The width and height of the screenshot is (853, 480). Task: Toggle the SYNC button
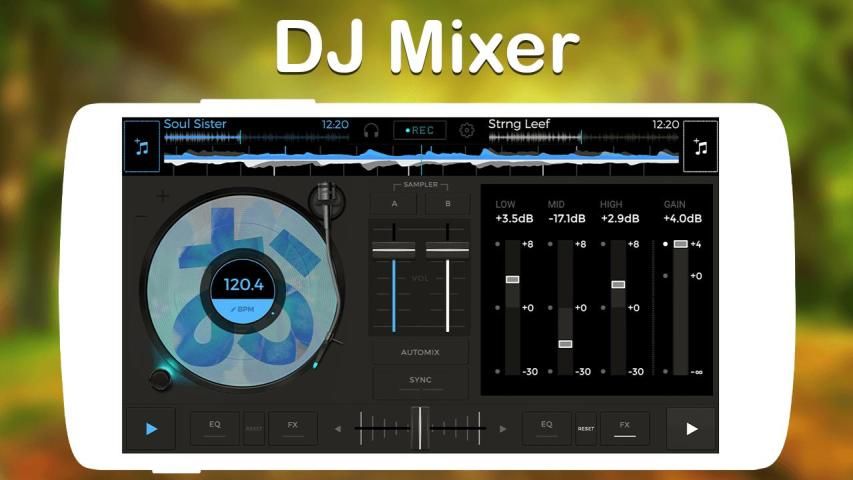pos(420,381)
